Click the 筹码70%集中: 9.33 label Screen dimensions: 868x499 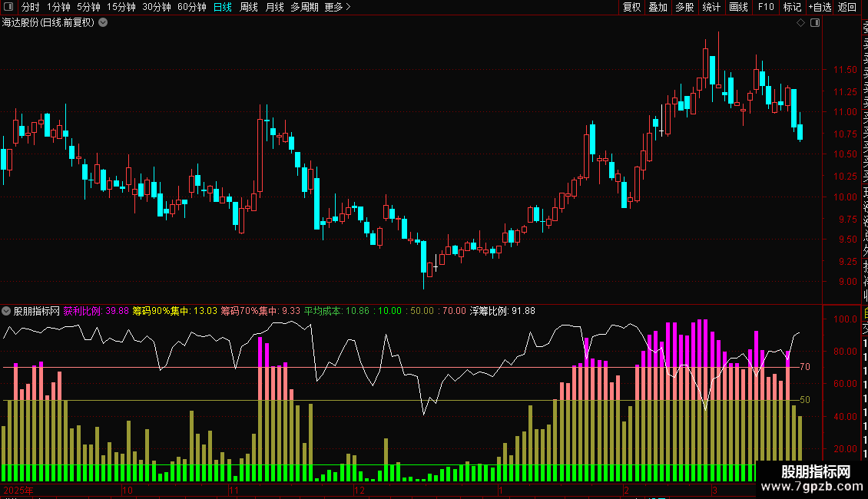tap(260, 311)
